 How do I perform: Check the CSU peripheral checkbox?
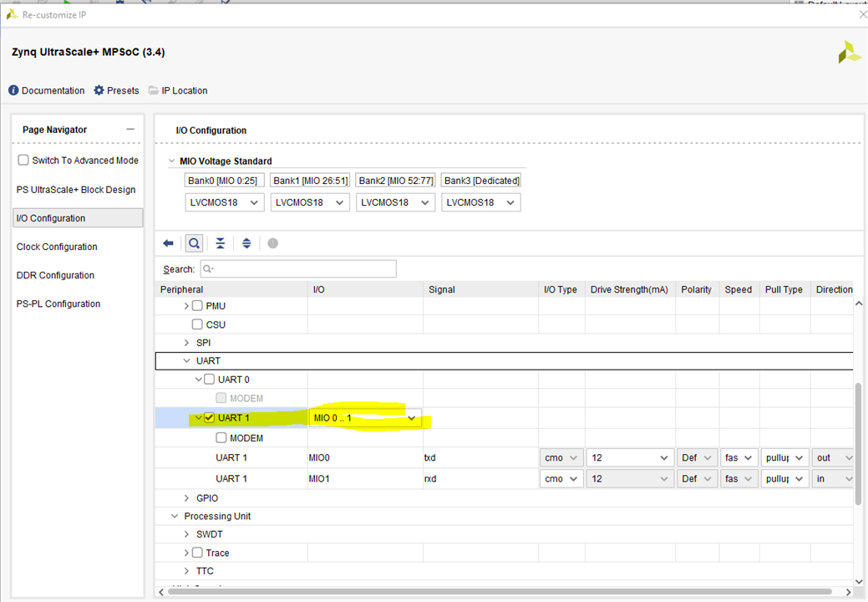(x=198, y=324)
